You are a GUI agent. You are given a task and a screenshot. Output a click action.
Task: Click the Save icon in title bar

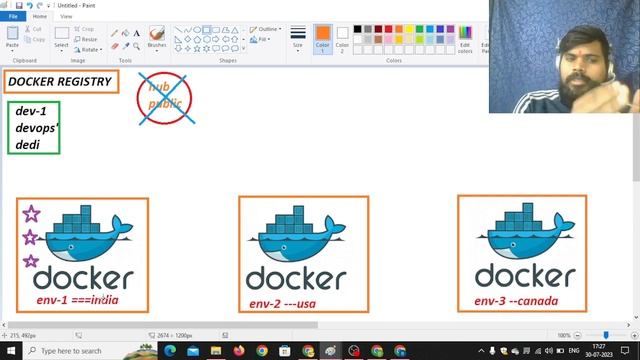(x=19, y=6)
